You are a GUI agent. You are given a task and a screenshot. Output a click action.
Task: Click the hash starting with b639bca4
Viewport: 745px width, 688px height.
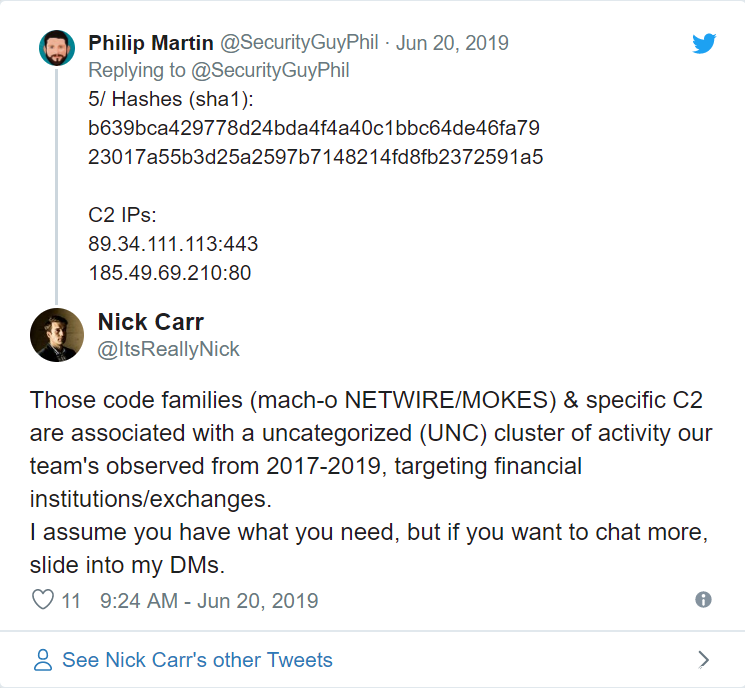314,128
